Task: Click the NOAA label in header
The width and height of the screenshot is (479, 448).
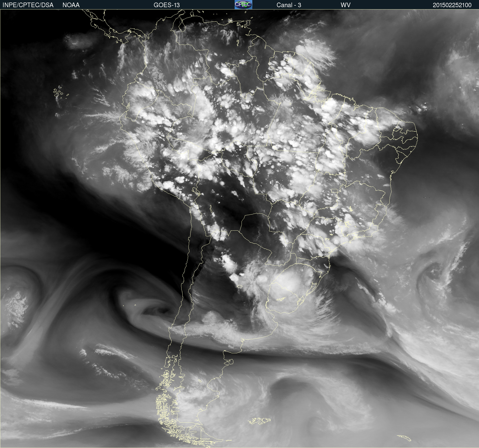Action: tap(71, 5)
